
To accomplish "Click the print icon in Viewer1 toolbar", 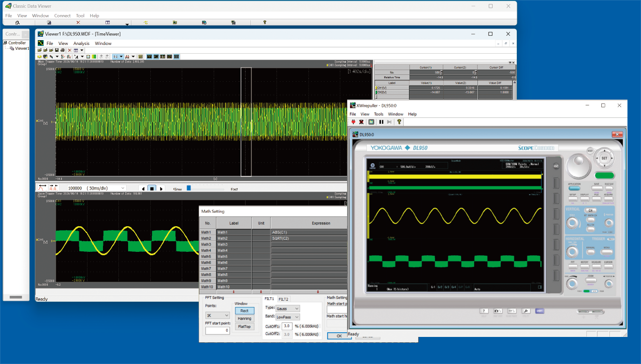I will pos(62,50).
